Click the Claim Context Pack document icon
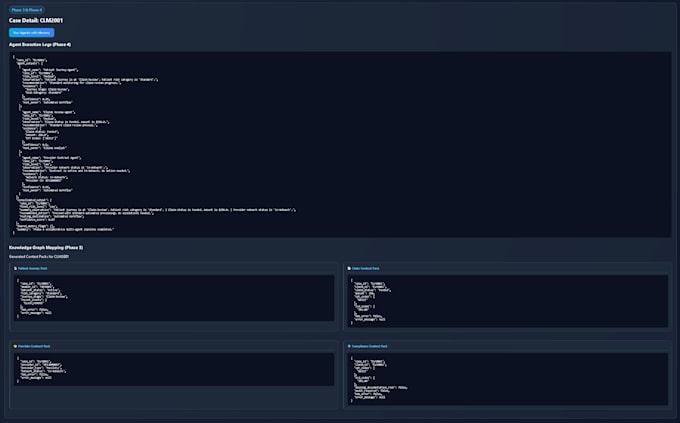This screenshot has height=423, width=680. pyautogui.click(x=349, y=269)
